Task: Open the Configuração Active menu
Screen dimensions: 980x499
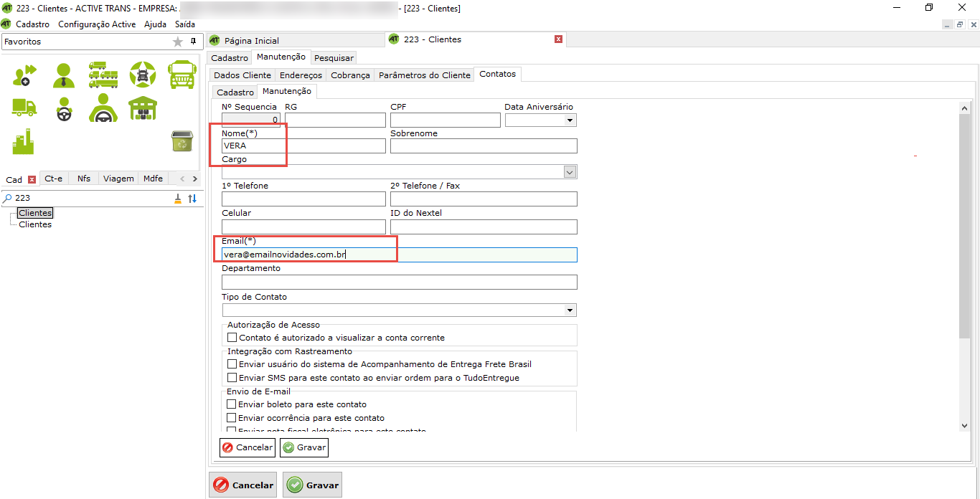Action: click(97, 24)
